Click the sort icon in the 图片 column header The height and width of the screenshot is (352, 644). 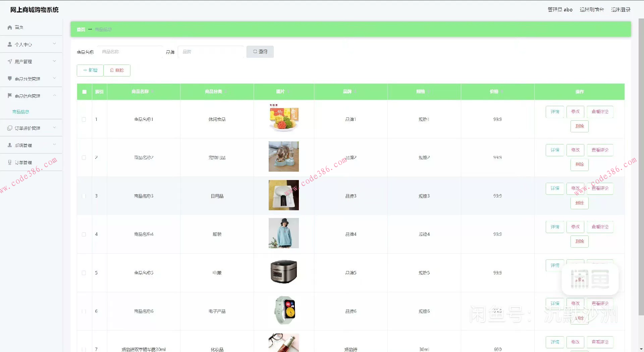pyautogui.click(x=288, y=91)
